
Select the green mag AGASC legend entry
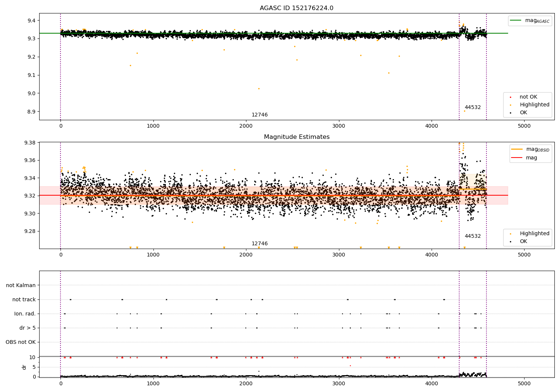click(x=530, y=21)
